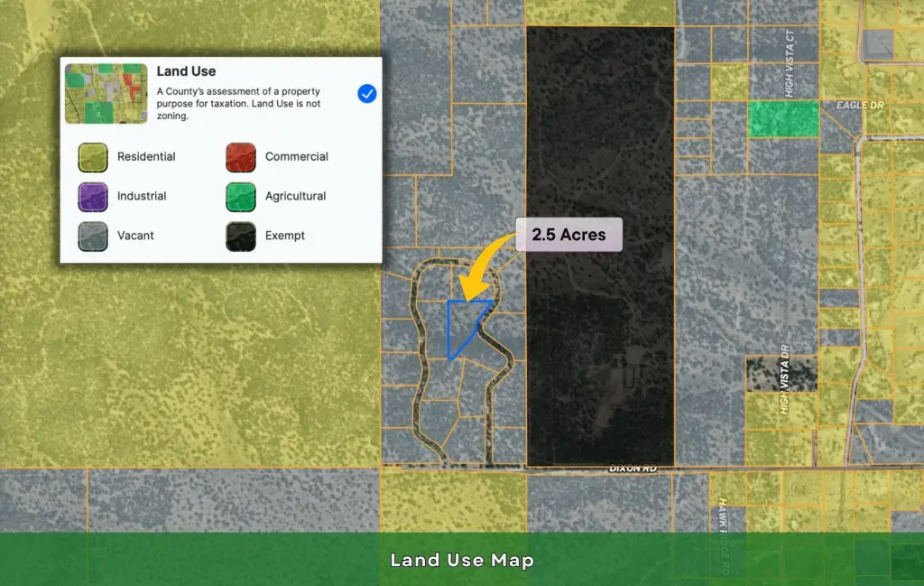Click the 'HIGH VISTA CT' road label
924x586 pixels.
tap(790, 64)
